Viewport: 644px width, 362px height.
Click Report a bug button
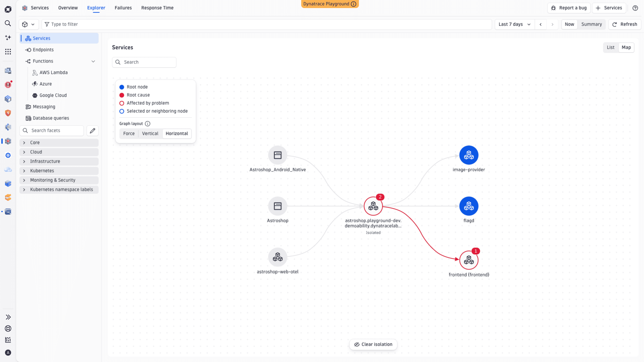click(x=569, y=8)
